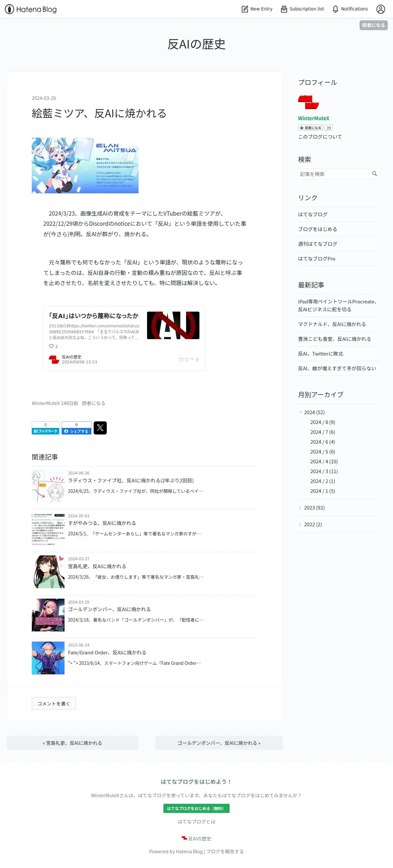The width and height of the screenshot is (393, 868).
Task: Open archive 2024 / 5 (6)
Action: click(x=322, y=452)
